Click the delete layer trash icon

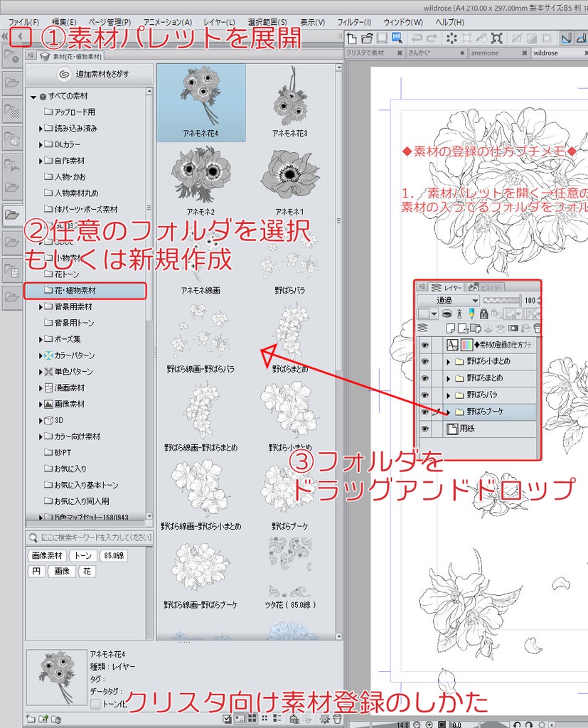538,328
